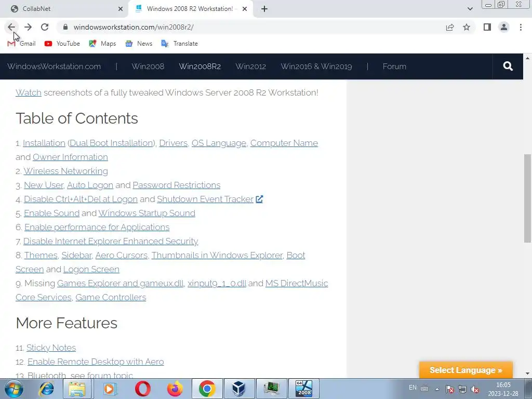Open the Sticky Notes link
Screen dimensions: 532x399
pyautogui.click(x=51, y=348)
